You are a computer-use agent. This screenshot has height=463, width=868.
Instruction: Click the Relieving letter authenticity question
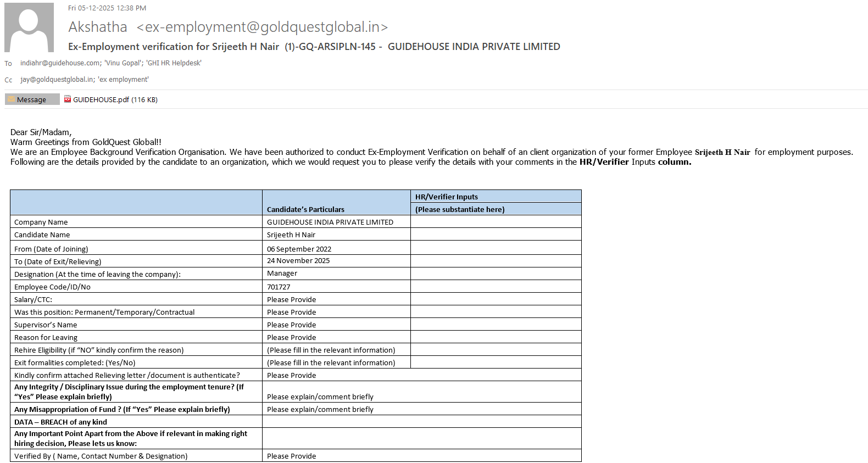[x=127, y=375]
